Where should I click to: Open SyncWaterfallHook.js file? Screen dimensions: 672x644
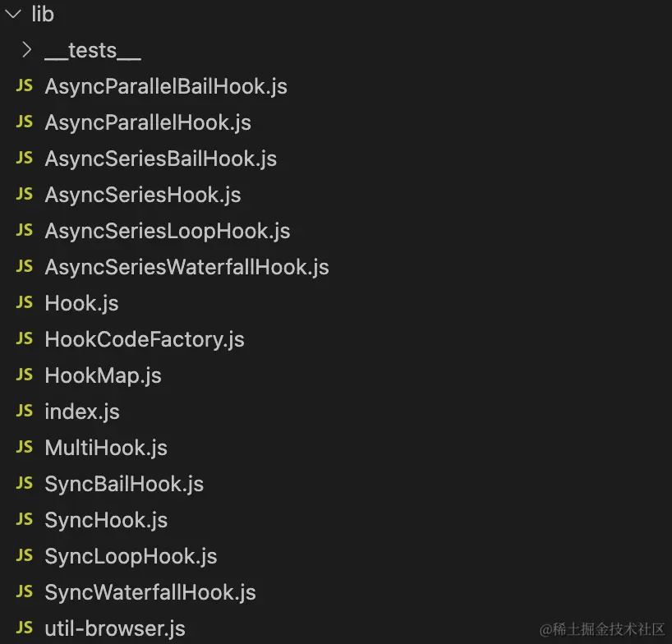point(150,592)
